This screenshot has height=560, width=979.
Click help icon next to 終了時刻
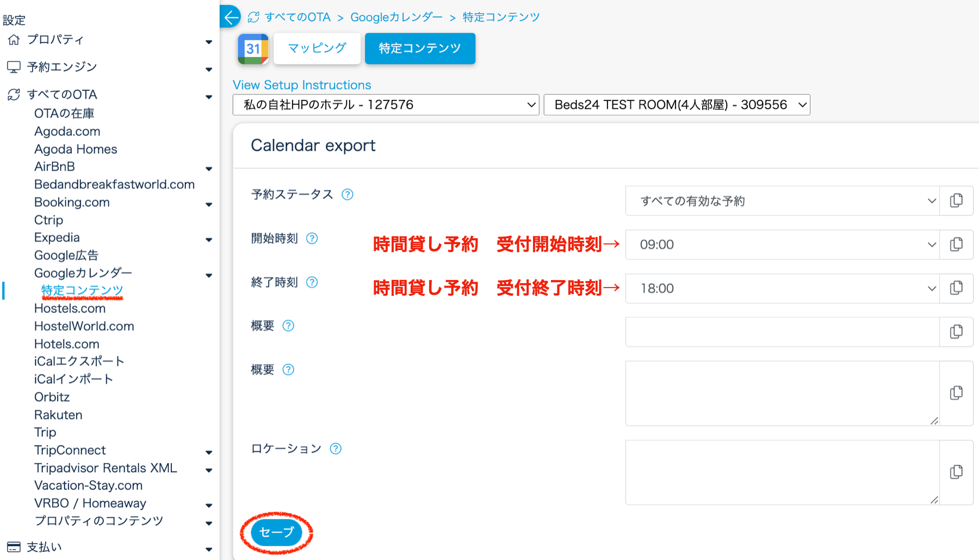312,282
